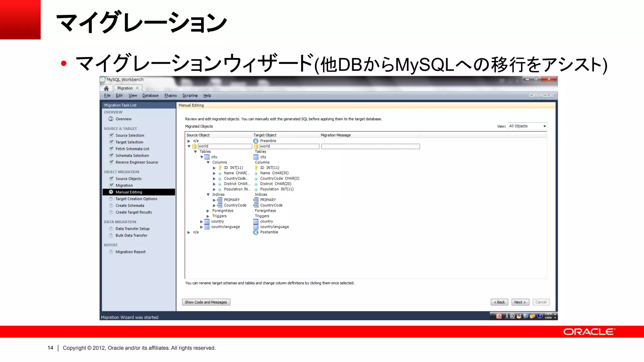The image size is (644, 362).
Task: Collapse the Columns node
Action: click(208, 162)
